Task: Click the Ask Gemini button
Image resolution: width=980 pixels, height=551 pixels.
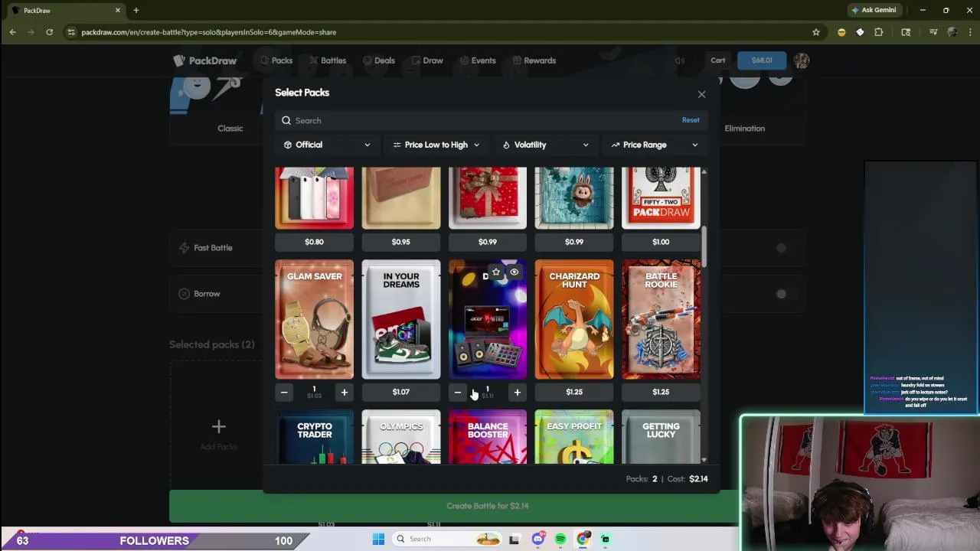Action: (873, 10)
